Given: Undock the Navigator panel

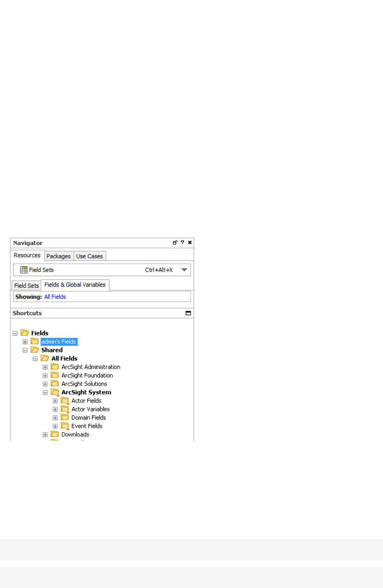Looking at the screenshot, I should click(x=175, y=243).
